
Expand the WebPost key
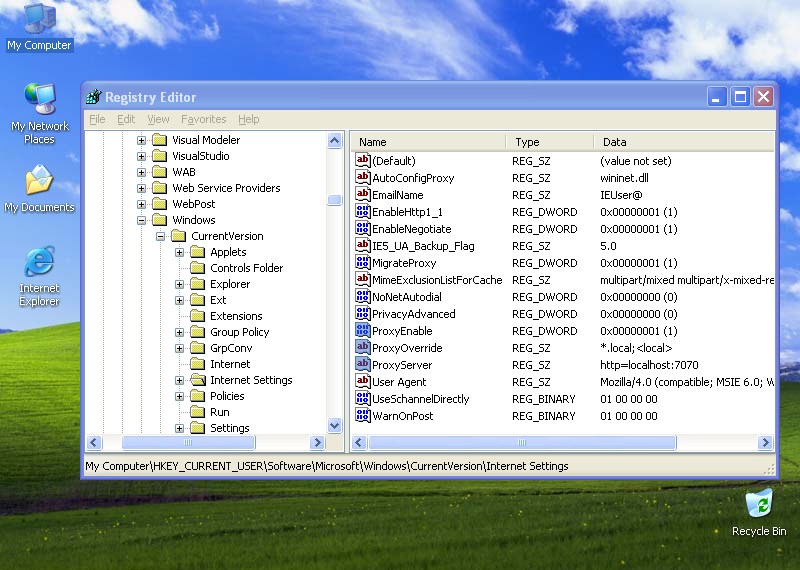(x=141, y=204)
